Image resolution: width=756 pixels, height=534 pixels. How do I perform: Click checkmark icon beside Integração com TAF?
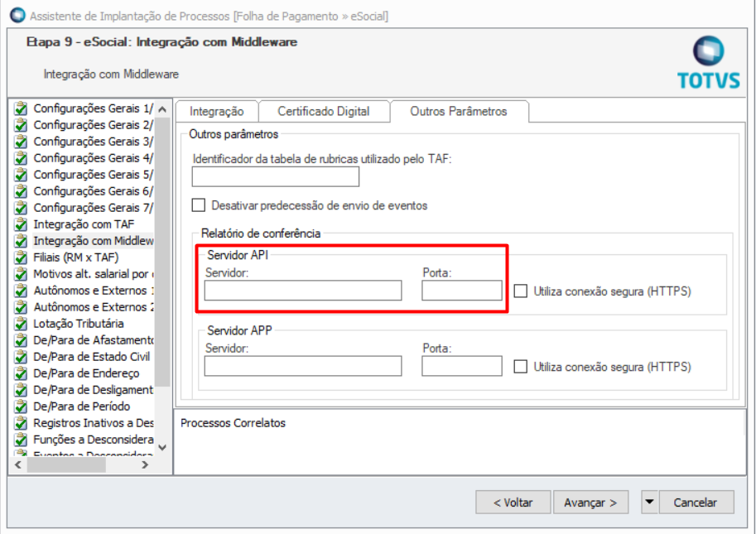21,224
